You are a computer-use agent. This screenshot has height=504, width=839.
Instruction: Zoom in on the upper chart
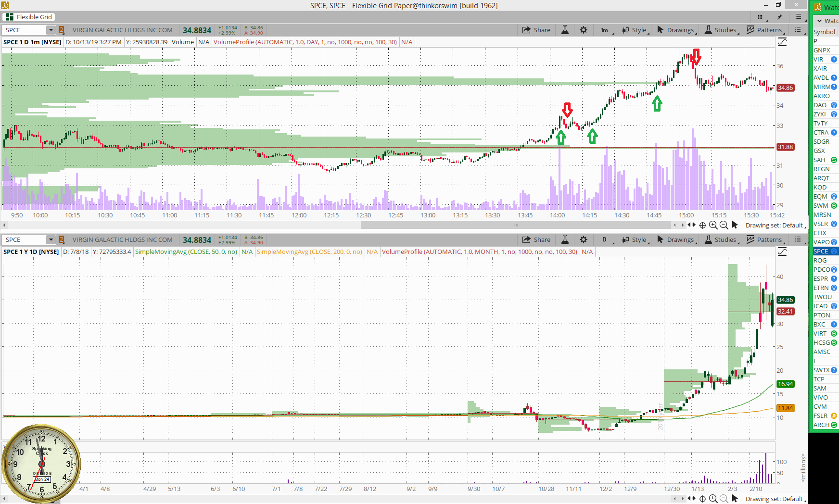point(713,225)
